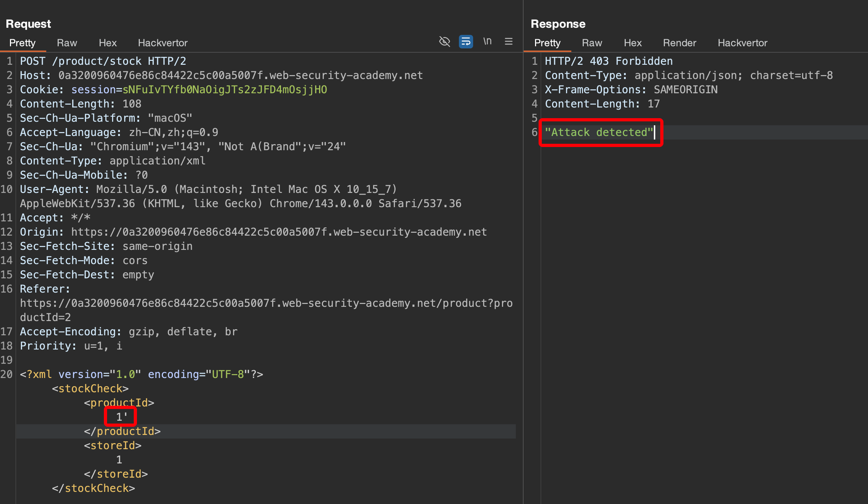
Task: Toggle show newline characters \n icon
Action: [x=487, y=42]
